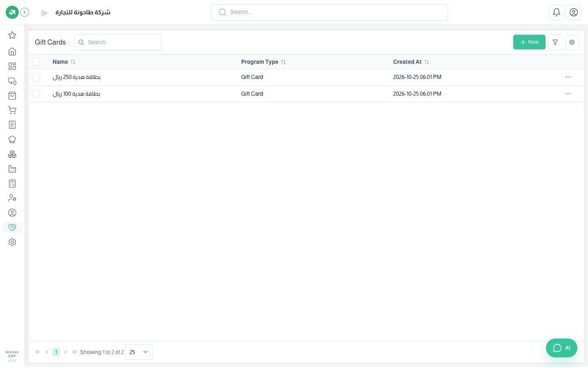Open the filter funnel icon

[555, 42]
